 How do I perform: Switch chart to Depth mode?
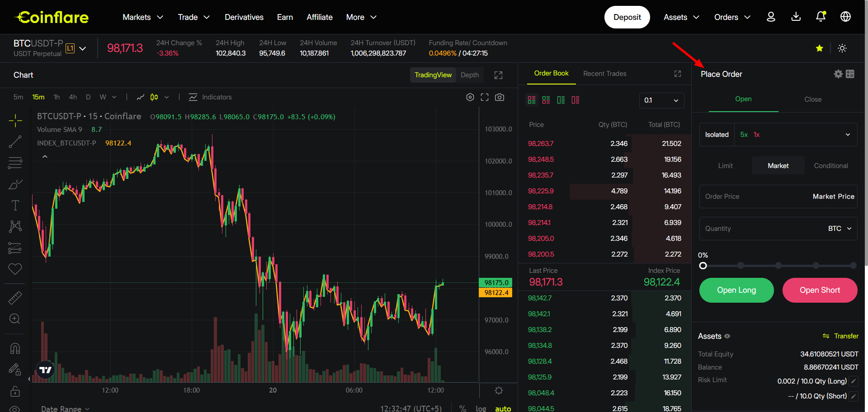(470, 75)
